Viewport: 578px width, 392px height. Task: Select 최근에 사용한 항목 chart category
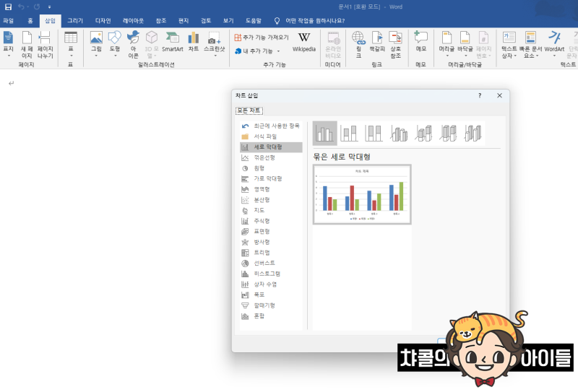pyautogui.click(x=271, y=126)
